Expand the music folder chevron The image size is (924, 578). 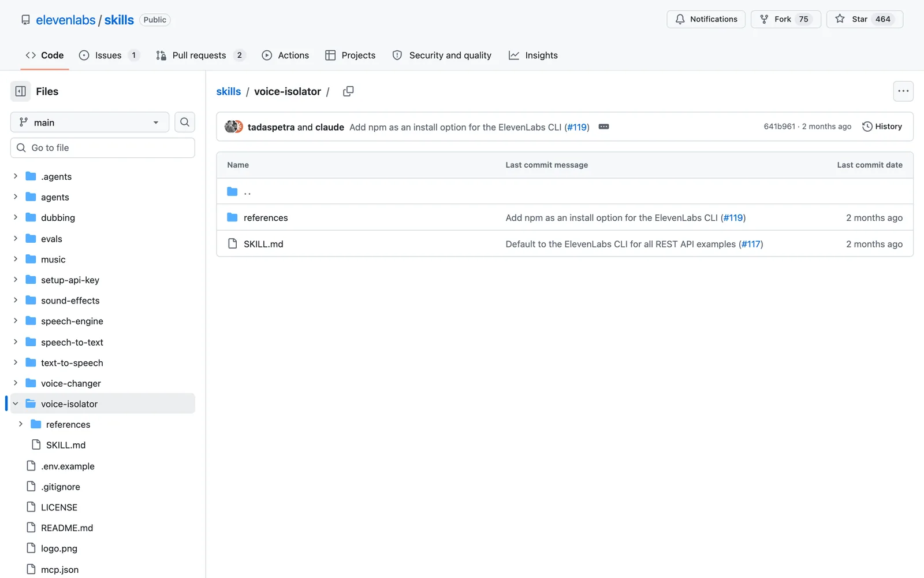16,259
